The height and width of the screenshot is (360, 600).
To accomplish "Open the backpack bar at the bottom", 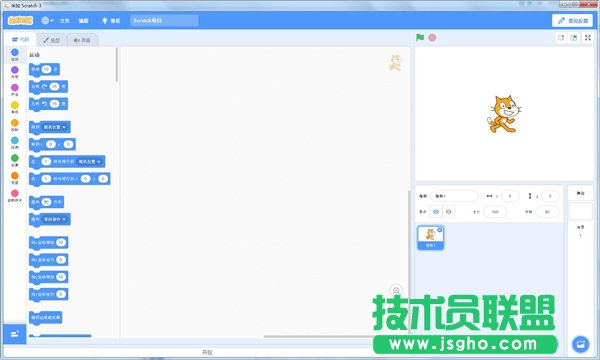I will (207, 352).
